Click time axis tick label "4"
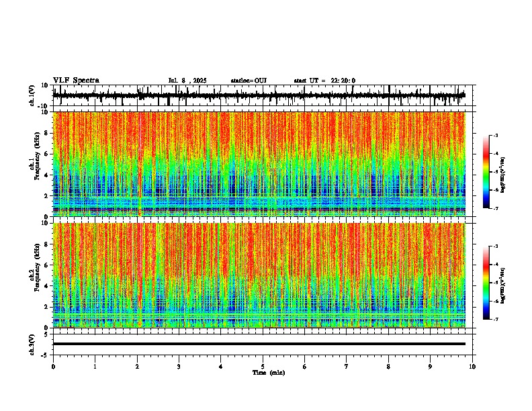This screenshot has height=411, width=532. click(221, 367)
